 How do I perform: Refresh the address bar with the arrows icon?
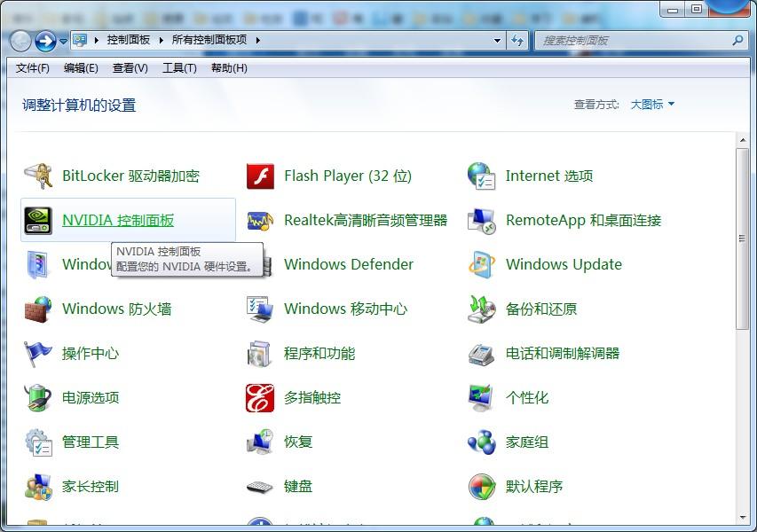point(517,41)
